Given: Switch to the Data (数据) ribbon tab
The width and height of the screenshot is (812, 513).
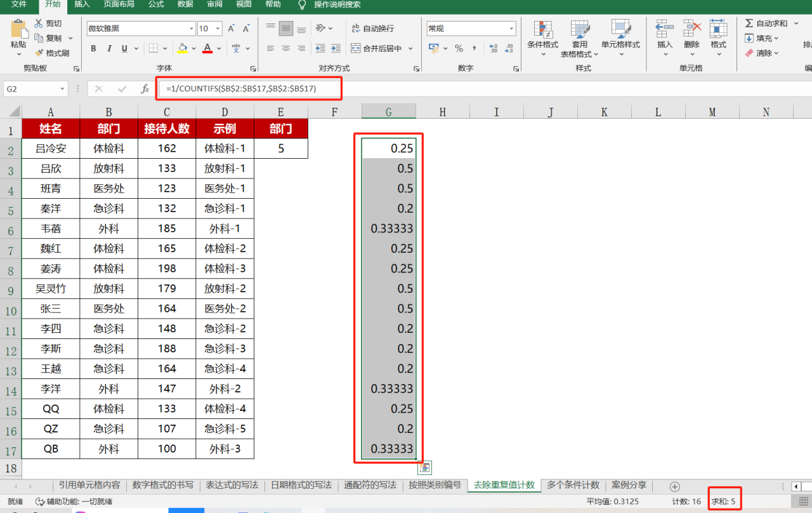Looking at the screenshot, I should 185,4.
